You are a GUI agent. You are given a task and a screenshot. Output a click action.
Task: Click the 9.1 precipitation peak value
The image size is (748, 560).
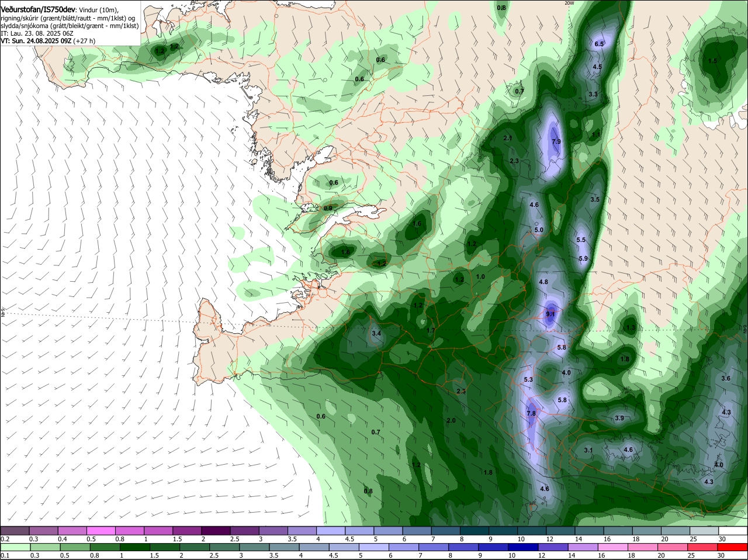coord(550,314)
